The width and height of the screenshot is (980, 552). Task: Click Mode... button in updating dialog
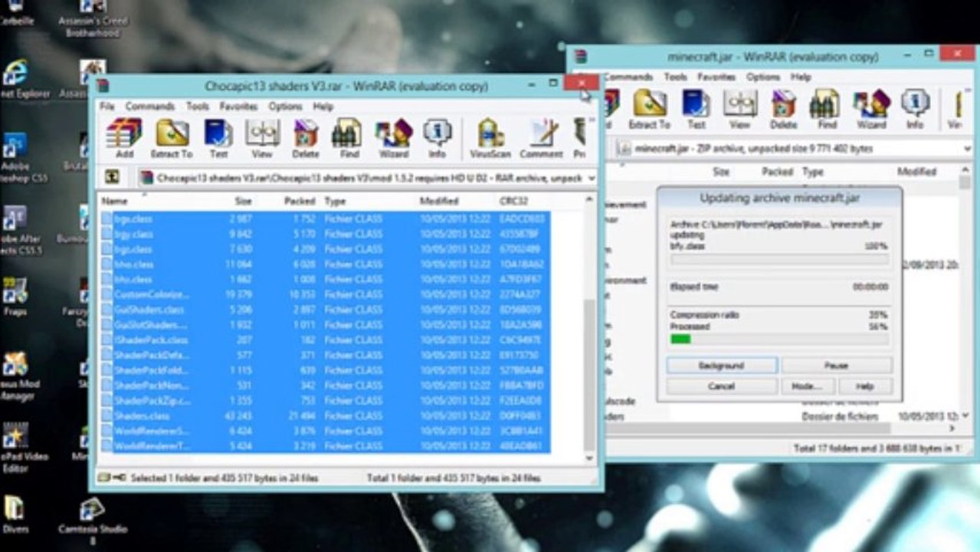(x=806, y=386)
